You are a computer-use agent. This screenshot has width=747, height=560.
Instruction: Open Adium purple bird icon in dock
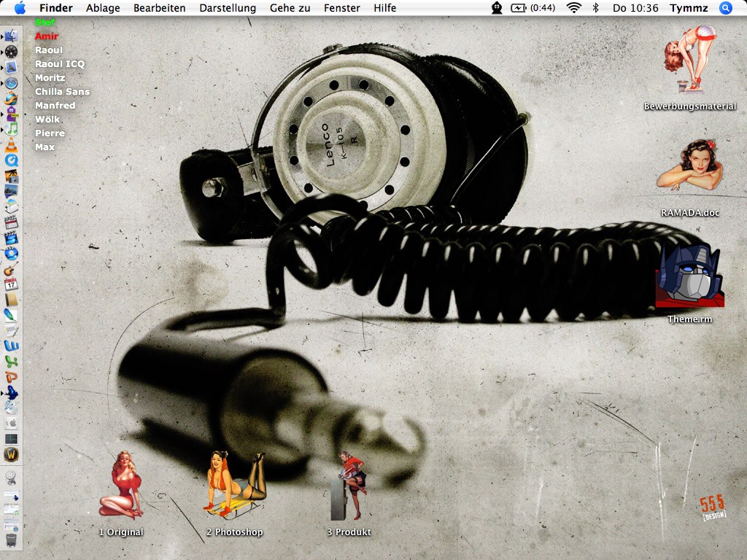[11, 114]
